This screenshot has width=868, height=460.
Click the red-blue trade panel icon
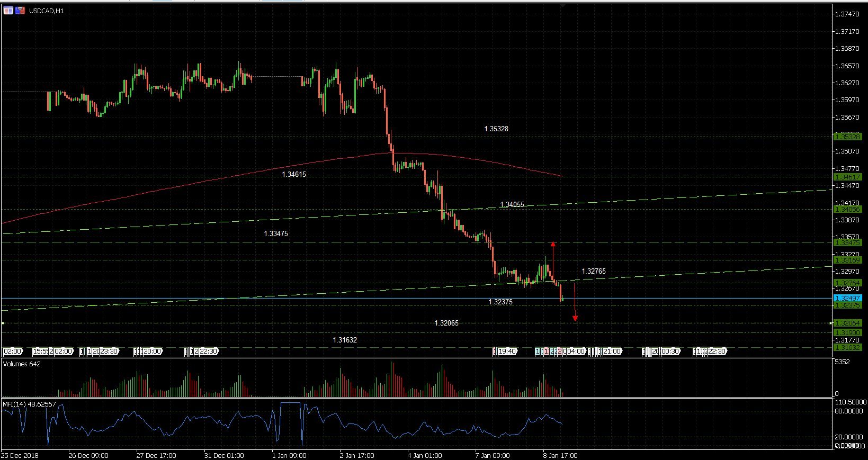point(20,11)
